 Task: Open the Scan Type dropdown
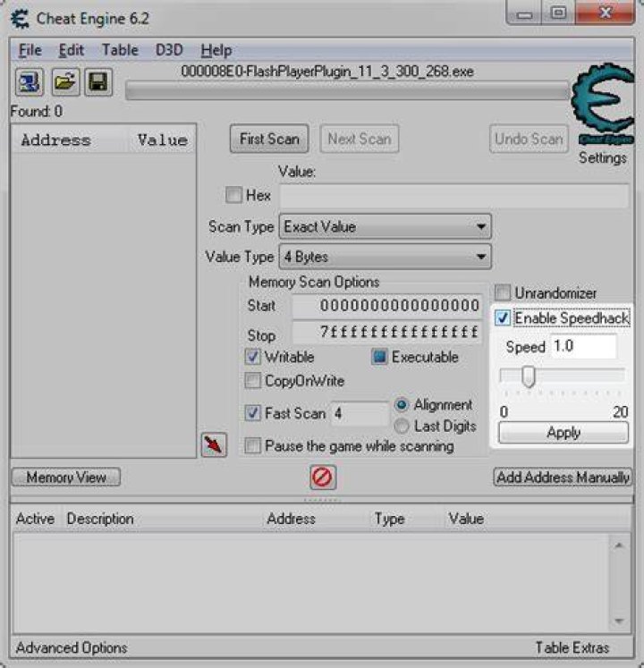[386, 226]
